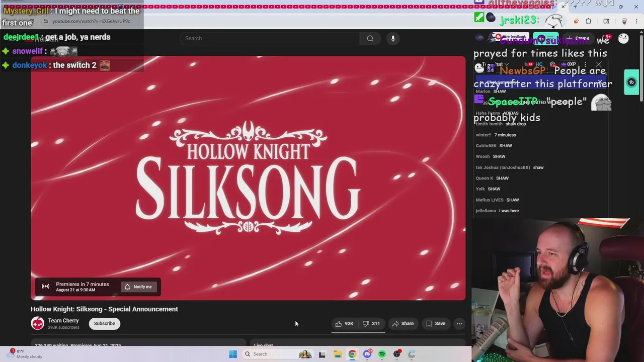This screenshot has width=644, height=362.
Task: Click chat message by Ian Joshua (IanJoshuaBB)
Action: coord(510,167)
